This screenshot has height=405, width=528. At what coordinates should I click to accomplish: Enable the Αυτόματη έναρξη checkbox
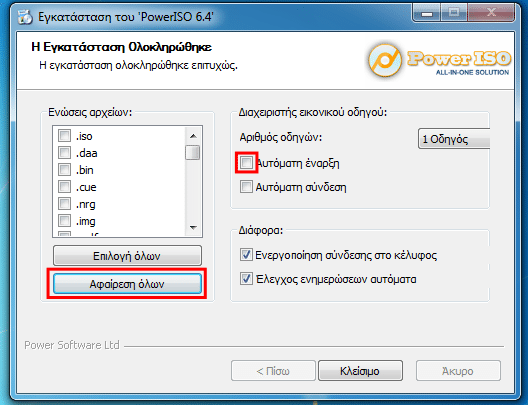click(246, 163)
